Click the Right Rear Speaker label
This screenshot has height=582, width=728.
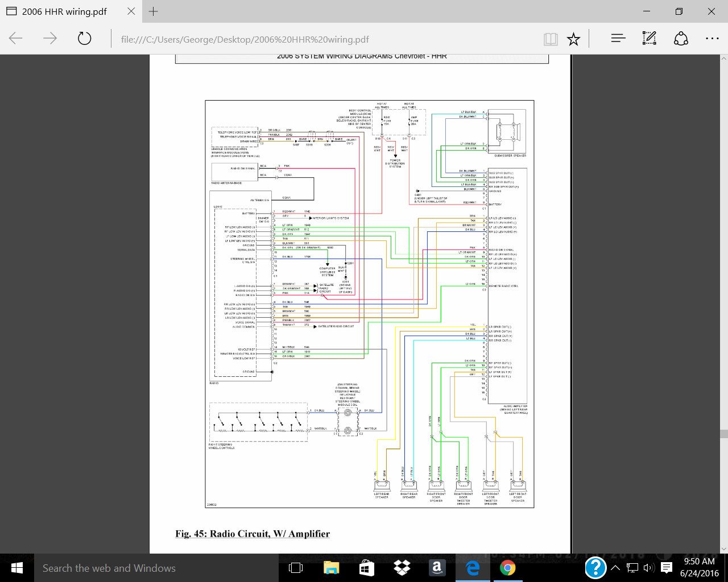tap(409, 496)
